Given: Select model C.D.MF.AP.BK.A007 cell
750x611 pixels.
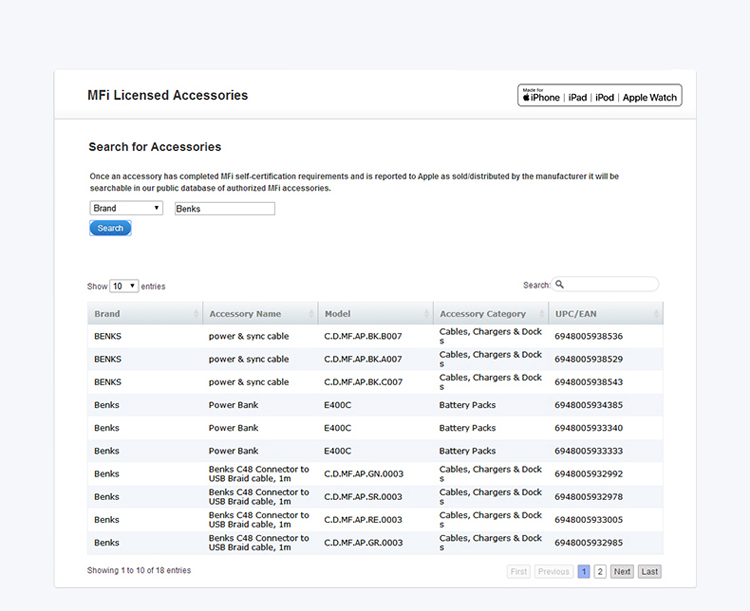Looking at the screenshot, I should click(x=363, y=359).
